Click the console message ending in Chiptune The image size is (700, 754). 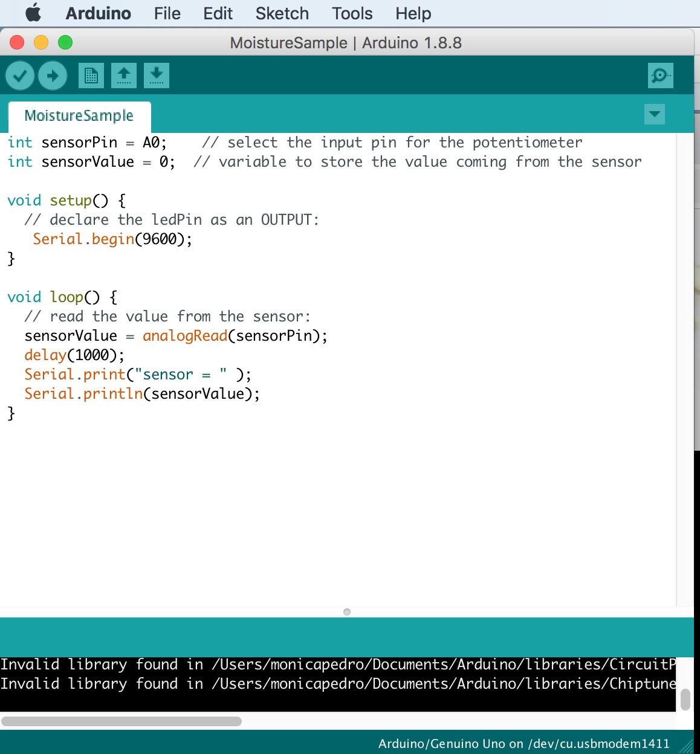[338, 684]
